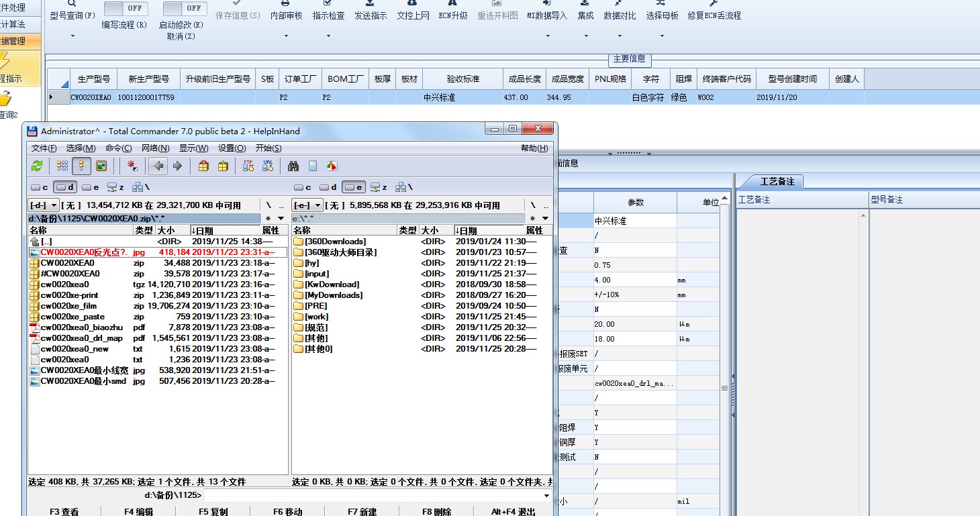Expand the MI数据导入 dropdown arrow
The height and width of the screenshot is (516, 980).
tap(546, 35)
